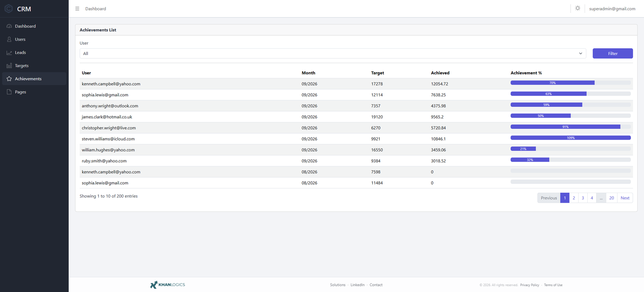This screenshot has width=644, height=292.
Task: Jump to page 4 of achievements
Action: (x=592, y=198)
